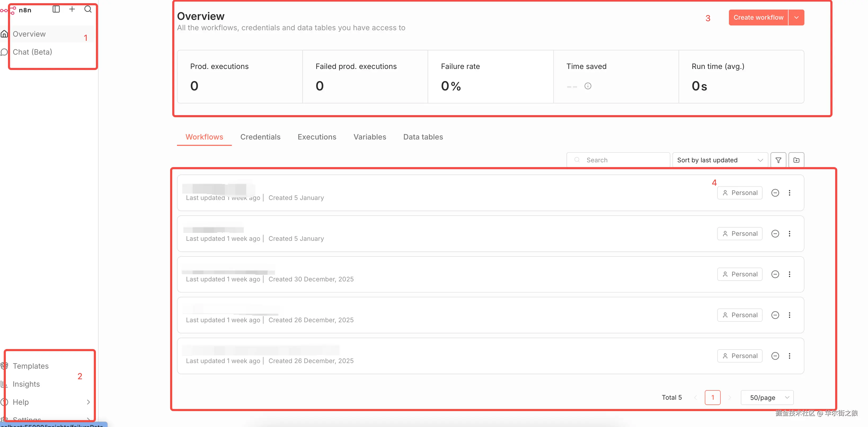868x427 pixels.
Task: Click the plus icon in sidebar header
Action: click(72, 10)
